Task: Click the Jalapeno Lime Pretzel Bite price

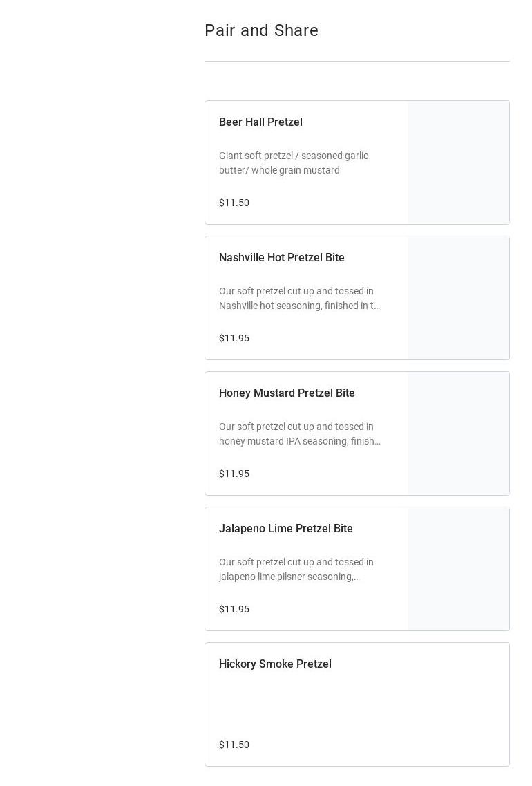Action: point(234,609)
